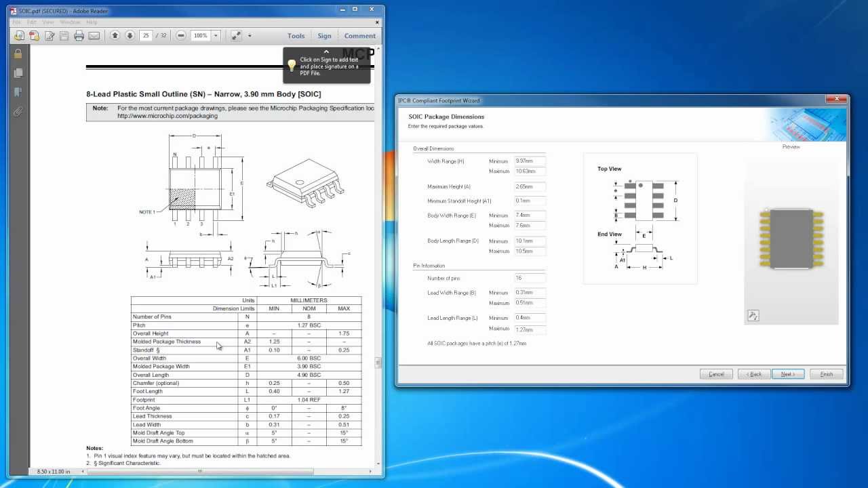
Task: Click the Create PDF online icon
Action: point(34,36)
